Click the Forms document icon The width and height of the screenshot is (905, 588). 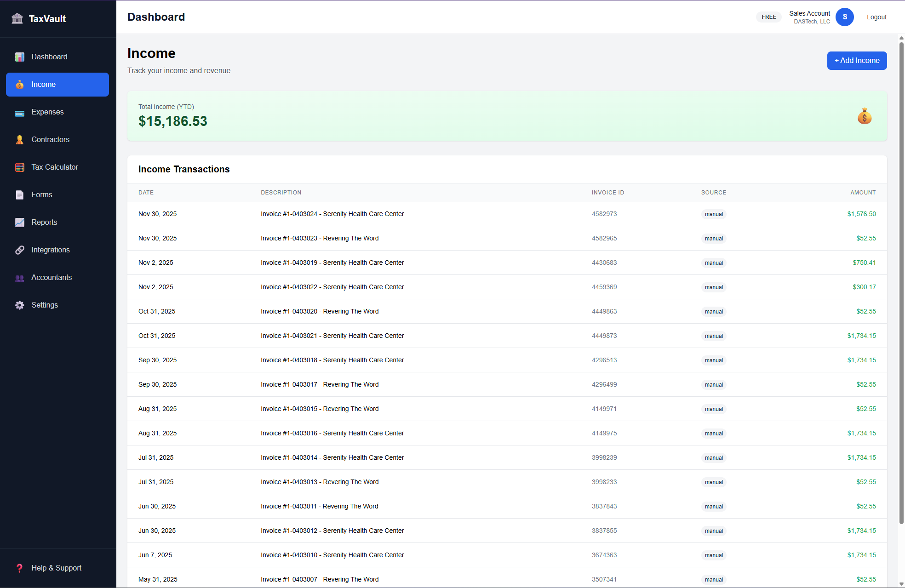[x=20, y=194]
